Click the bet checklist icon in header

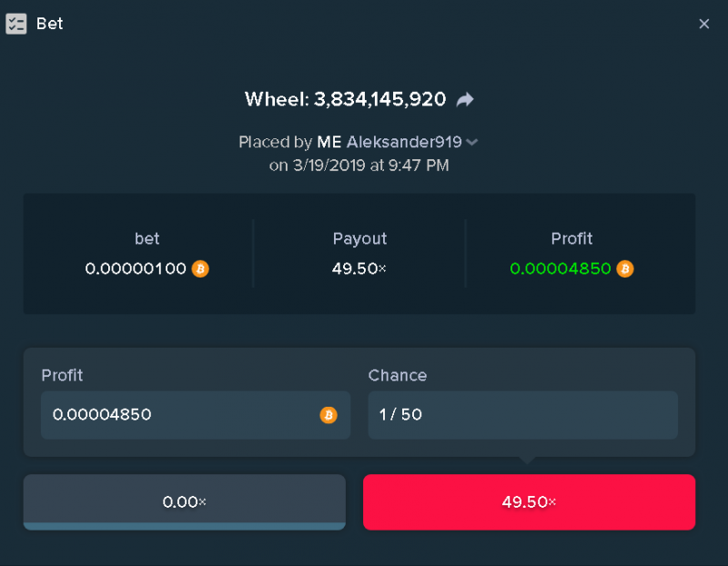pos(16,24)
